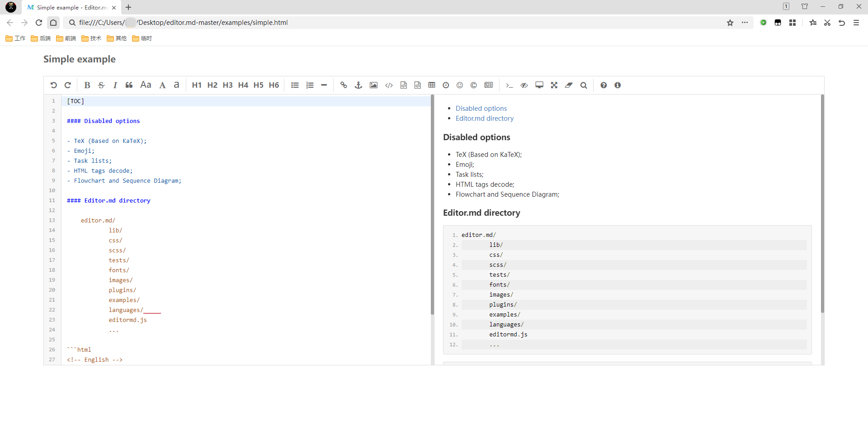Capitalize first letters with Aa tool
868x430 pixels.
[146, 85]
